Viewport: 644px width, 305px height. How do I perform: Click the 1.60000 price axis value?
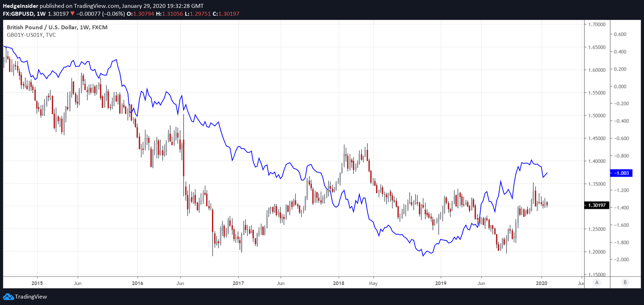pos(597,70)
